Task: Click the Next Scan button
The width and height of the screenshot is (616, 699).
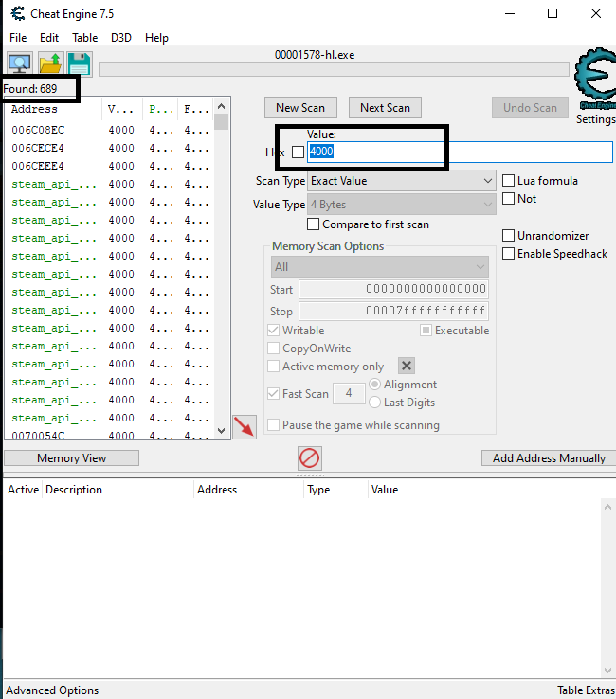Action: point(385,108)
